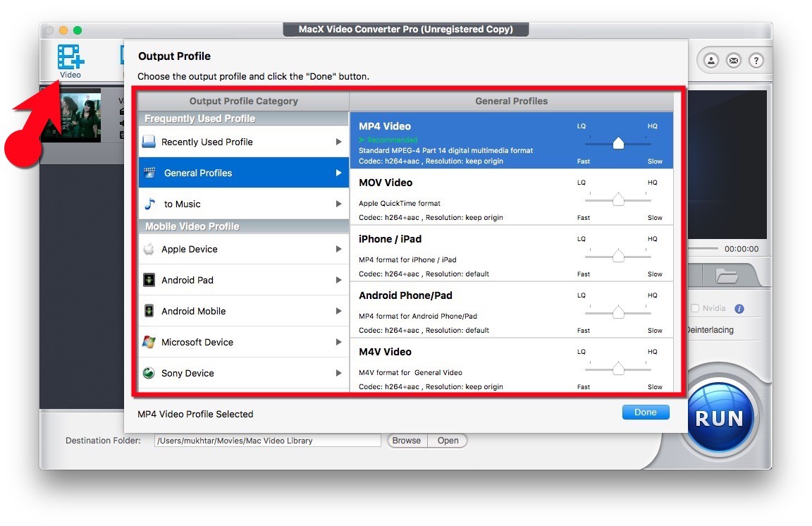The image size is (812, 526).
Task: Click the to Music note icon
Action: coord(149,204)
